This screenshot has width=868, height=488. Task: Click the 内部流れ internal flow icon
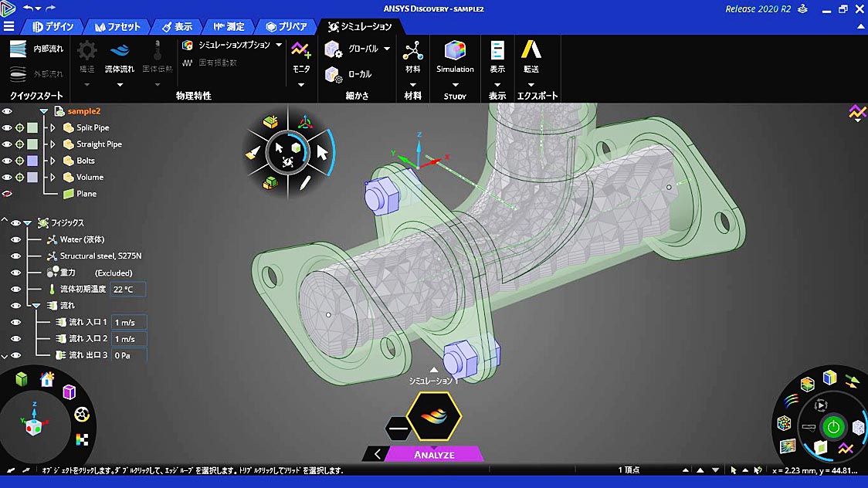[x=18, y=49]
